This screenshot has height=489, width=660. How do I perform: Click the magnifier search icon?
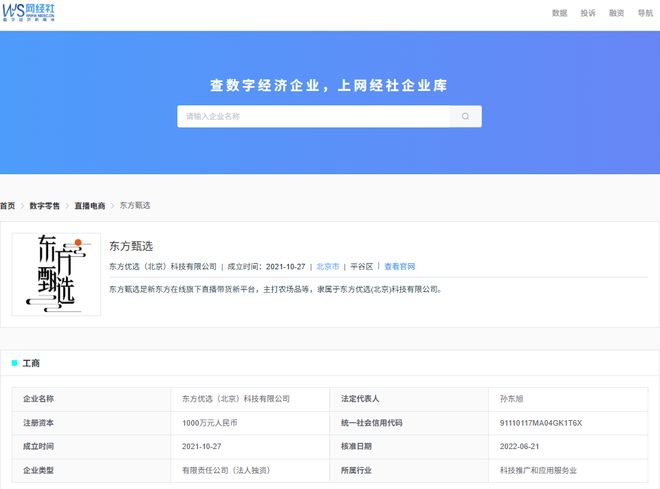tap(465, 116)
